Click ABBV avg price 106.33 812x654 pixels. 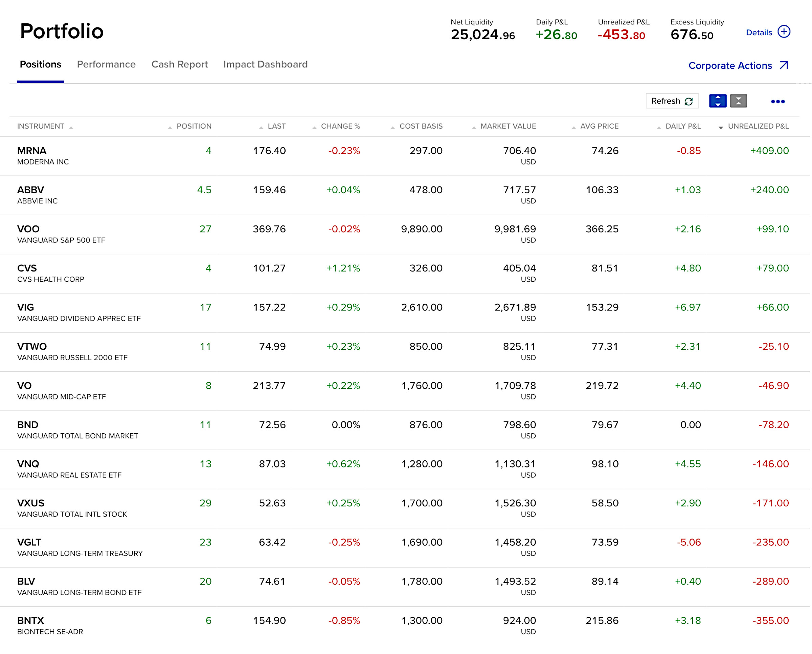coord(602,190)
